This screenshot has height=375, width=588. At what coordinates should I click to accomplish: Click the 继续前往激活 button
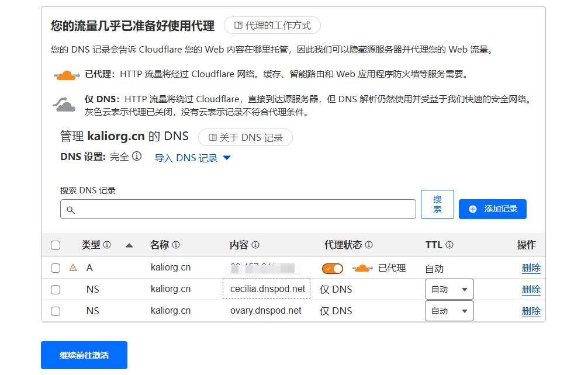point(84,355)
